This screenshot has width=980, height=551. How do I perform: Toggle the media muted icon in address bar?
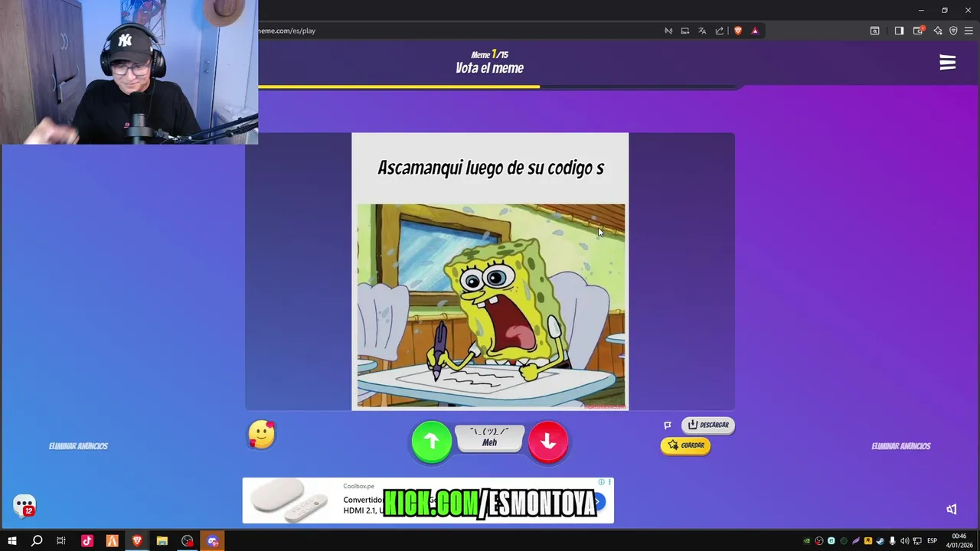[668, 31]
